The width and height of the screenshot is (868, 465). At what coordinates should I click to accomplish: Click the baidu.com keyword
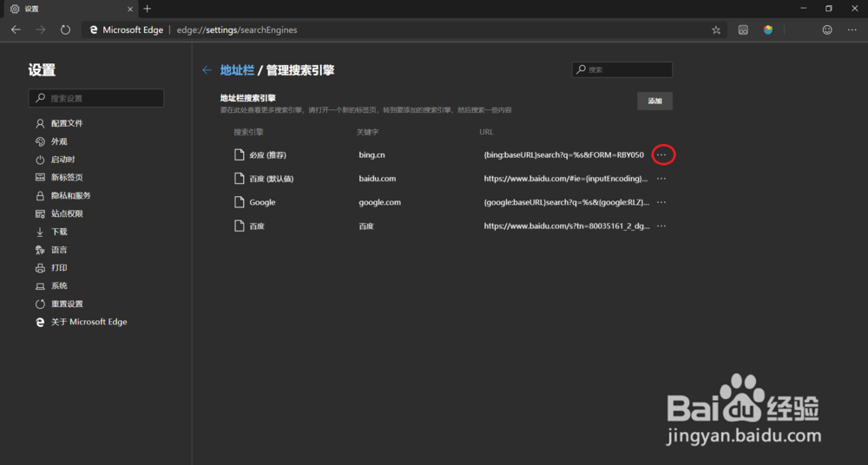pos(377,179)
